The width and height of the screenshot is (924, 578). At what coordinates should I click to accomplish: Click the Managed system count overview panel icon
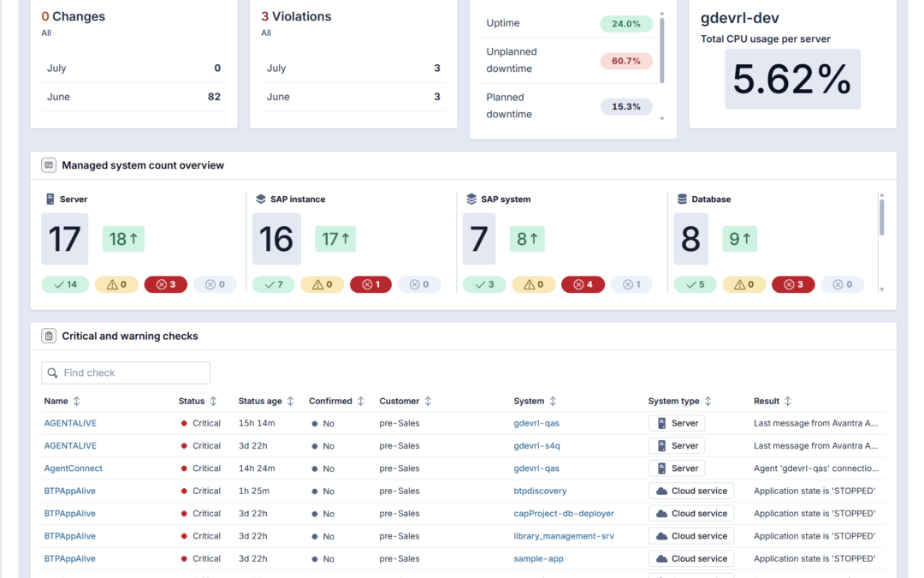[49, 165]
